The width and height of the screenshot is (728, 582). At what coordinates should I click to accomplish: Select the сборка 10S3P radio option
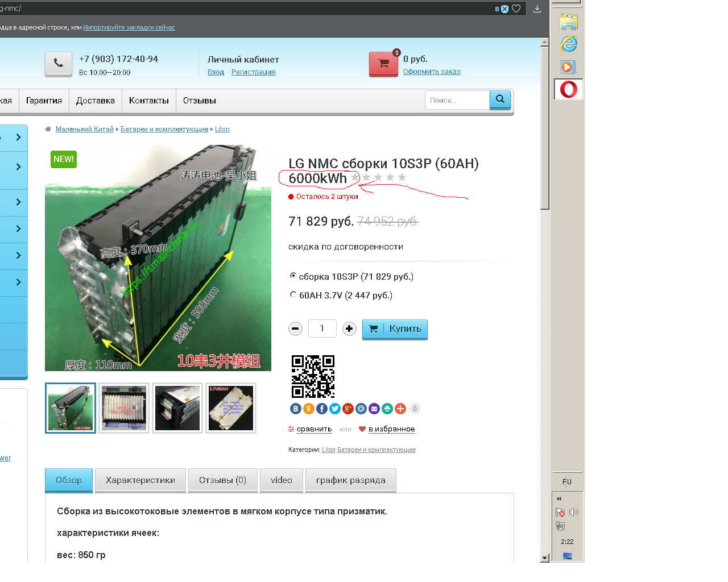point(293,276)
